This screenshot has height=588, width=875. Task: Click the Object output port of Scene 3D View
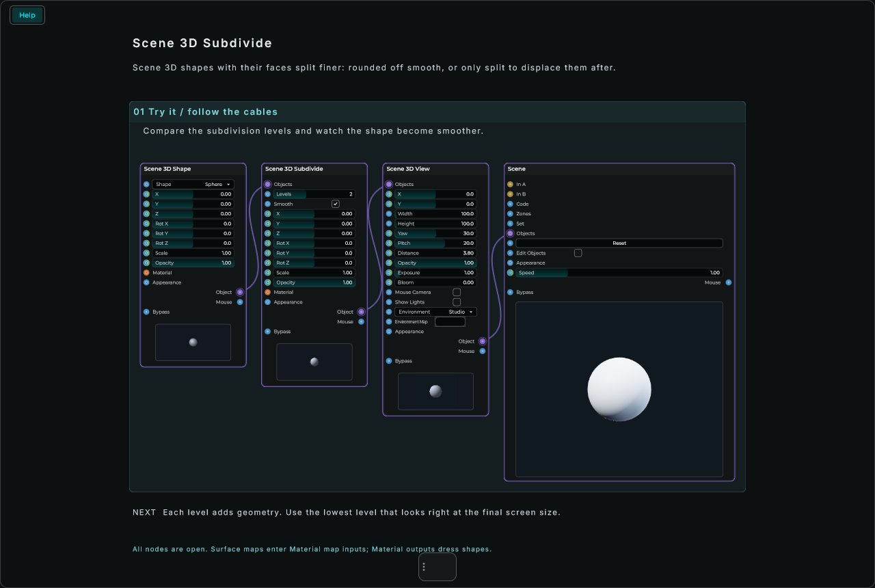[x=483, y=341]
